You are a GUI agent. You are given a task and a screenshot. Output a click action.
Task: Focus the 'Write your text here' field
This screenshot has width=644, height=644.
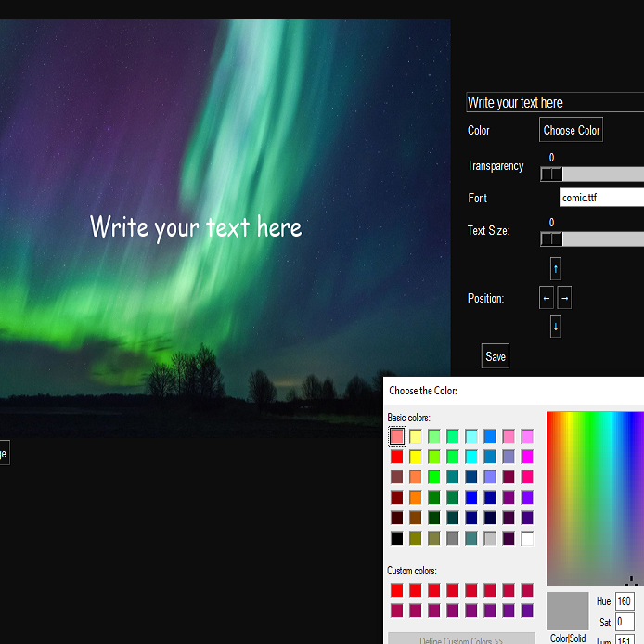554,102
